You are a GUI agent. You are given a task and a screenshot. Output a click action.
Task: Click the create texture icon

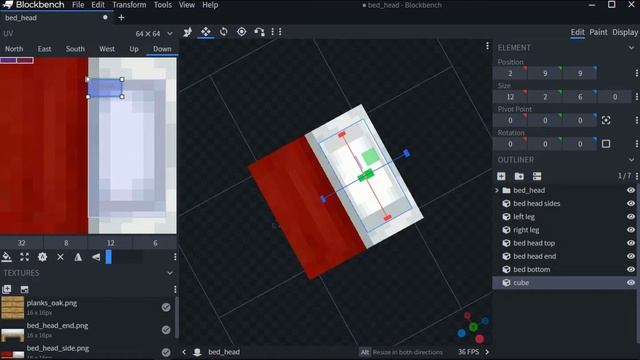pyautogui.click(x=24, y=289)
